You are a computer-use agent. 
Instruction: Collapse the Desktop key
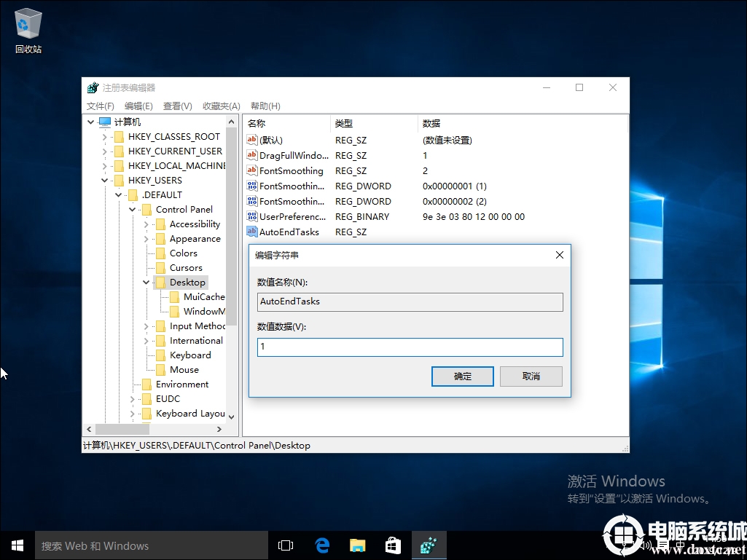[x=146, y=283]
